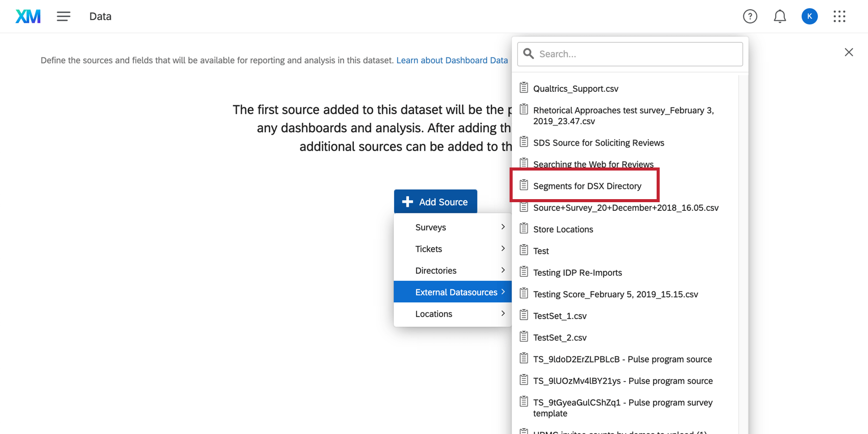Screen dimensions: 868x434
Task: Open the hamburger navigation menu
Action: pyautogui.click(x=63, y=16)
